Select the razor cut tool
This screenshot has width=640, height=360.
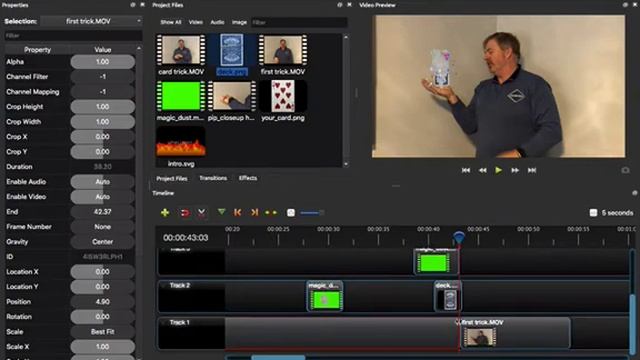coord(202,213)
